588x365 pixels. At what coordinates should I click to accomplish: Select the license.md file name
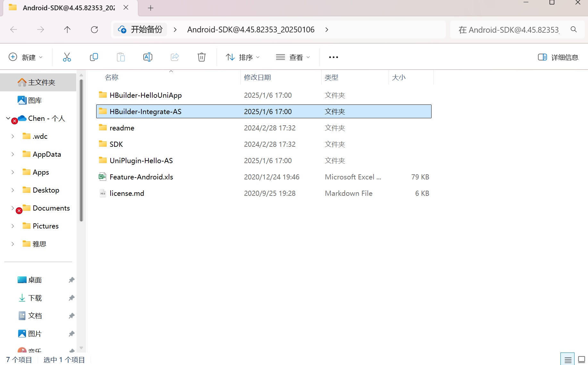click(x=127, y=193)
